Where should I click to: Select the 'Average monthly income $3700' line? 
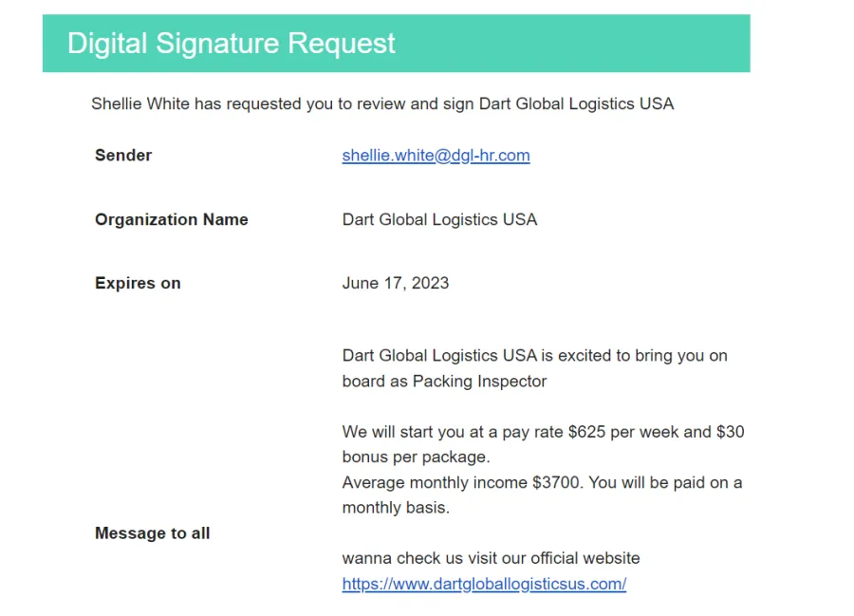point(542,482)
